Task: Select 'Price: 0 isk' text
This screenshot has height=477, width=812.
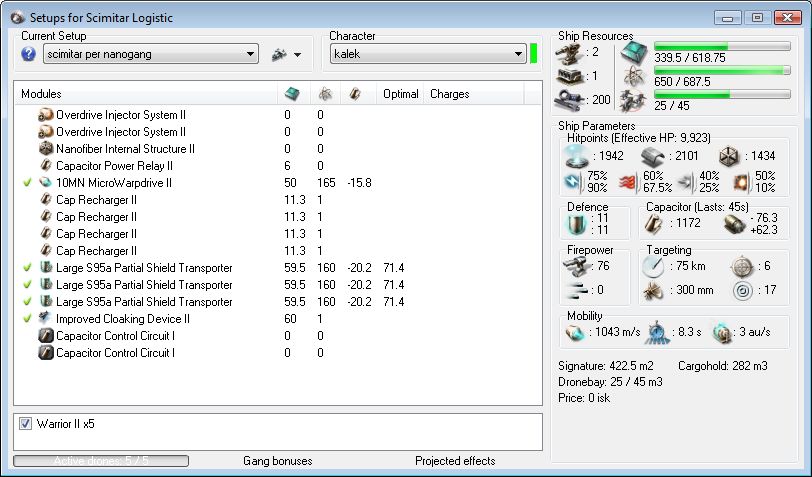Action: [x=584, y=398]
